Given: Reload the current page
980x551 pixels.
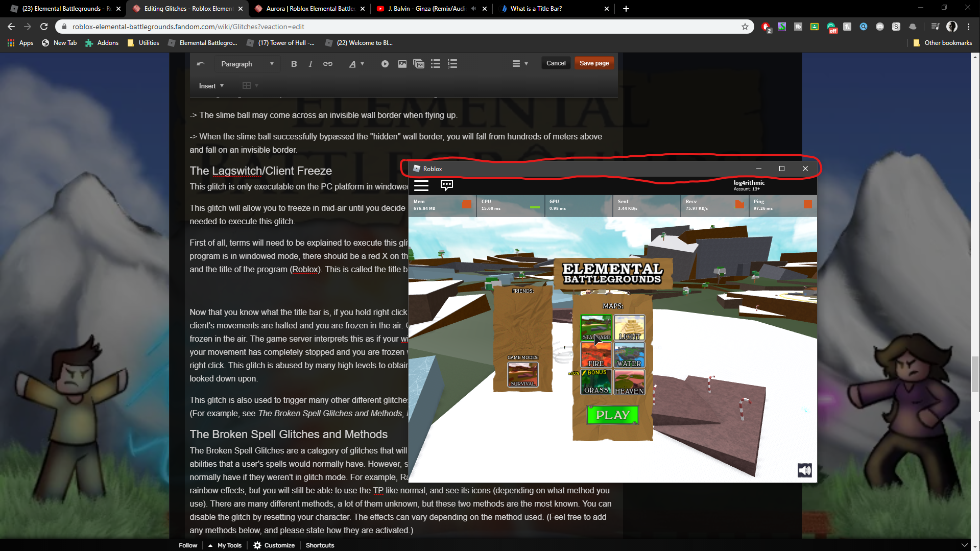Looking at the screenshot, I should coord(44,27).
